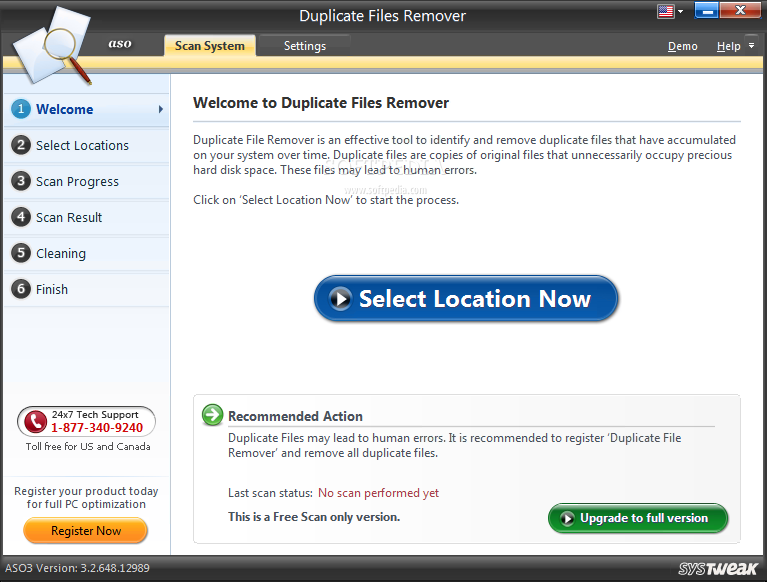Minimize the Duplicate Files Remover window
767x582 pixels.
(706, 10)
